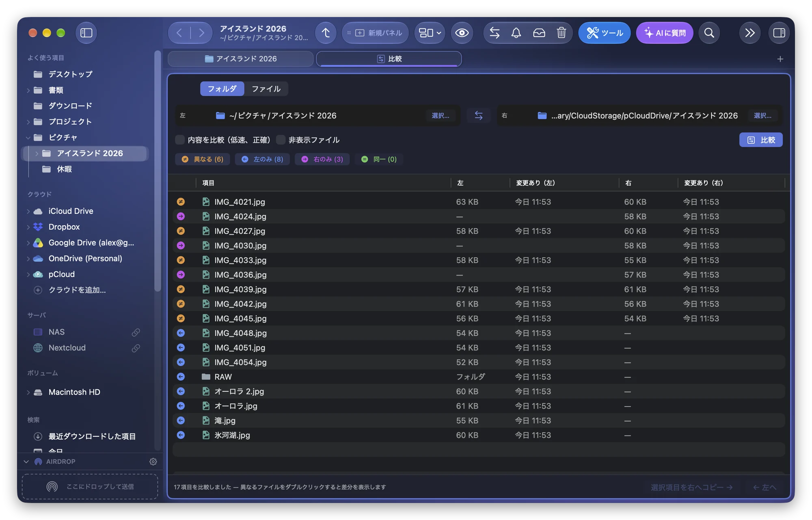The height and width of the screenshot is (520, 812).
Task: Click the sidebar vertical scrollbar
Action: click(158, 170)
